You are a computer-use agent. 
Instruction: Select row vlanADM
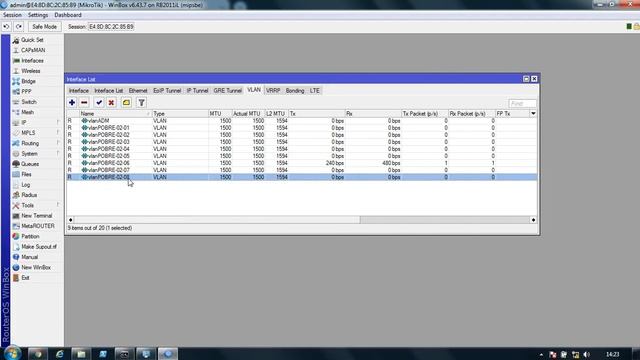click(x=302, y=121)
